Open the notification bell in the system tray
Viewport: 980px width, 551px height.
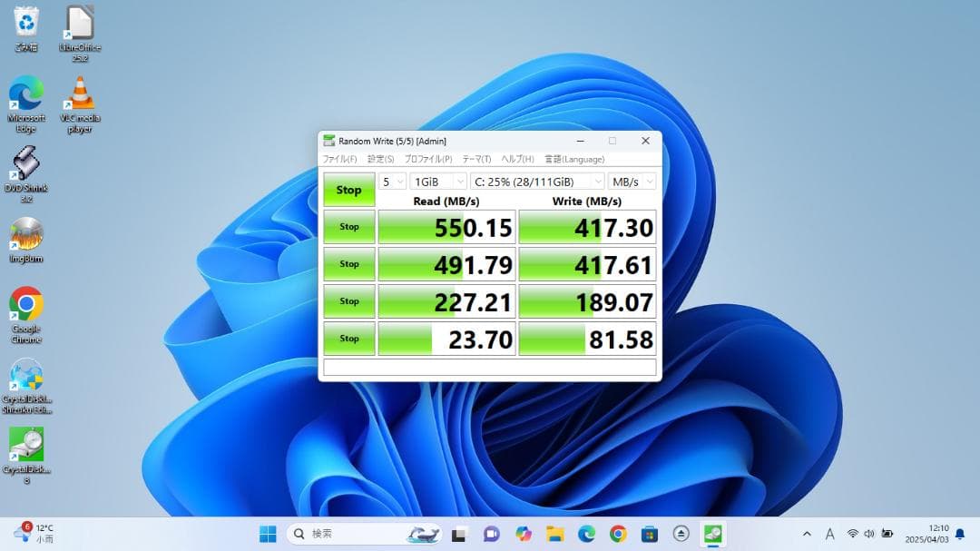pyautogui.click(x=959, y=534)
